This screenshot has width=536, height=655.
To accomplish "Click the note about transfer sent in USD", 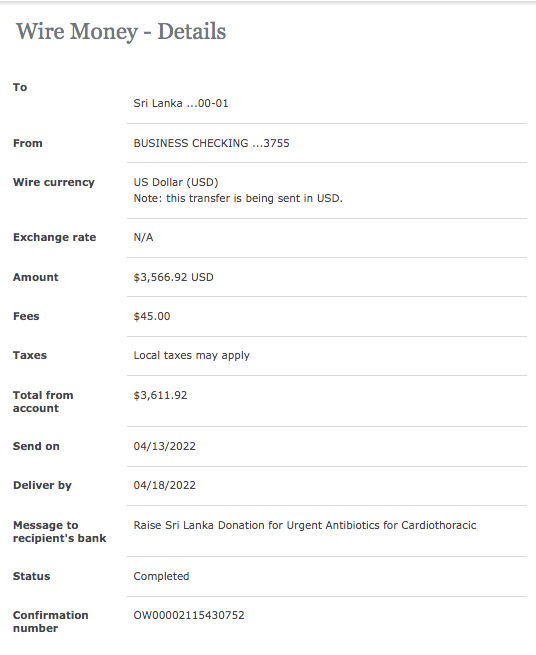I will point(238,198).
